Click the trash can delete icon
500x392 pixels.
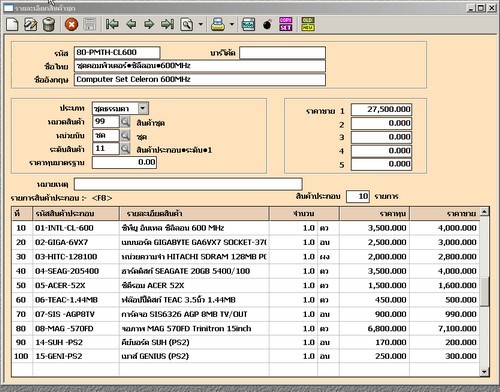(49, 24)
